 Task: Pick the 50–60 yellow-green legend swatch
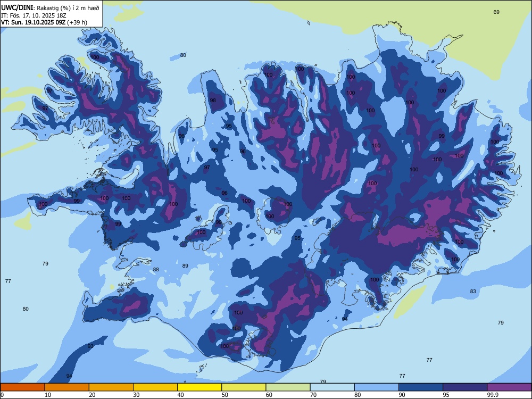pyautogui.click(x=244, y=387)
